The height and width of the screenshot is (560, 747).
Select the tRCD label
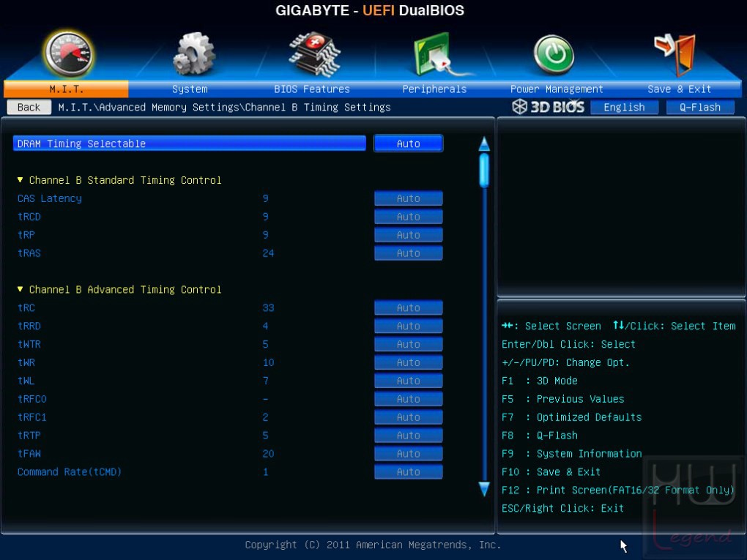coord(29,217)
